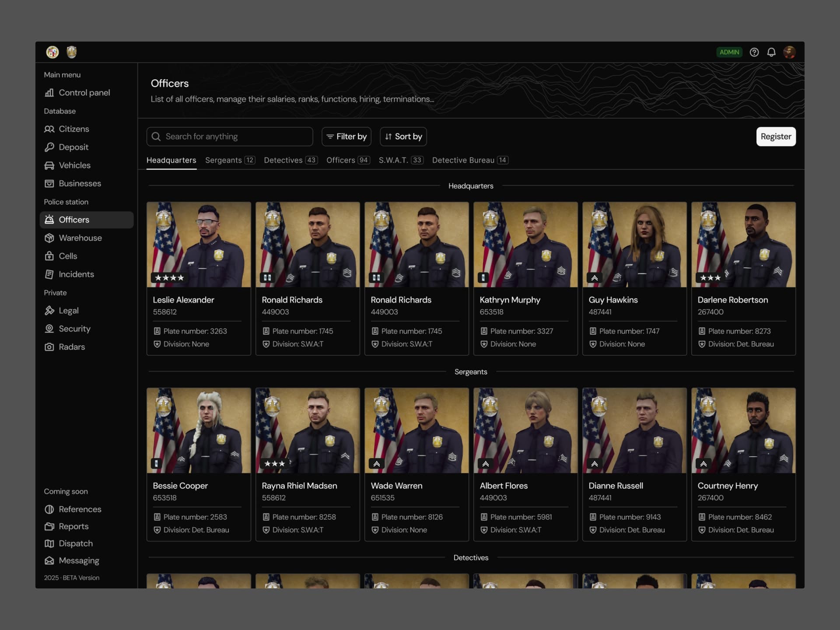Click division shield icon on Courtney Henry card
This screenshot has width=840, height=630.
click(702, 530)
